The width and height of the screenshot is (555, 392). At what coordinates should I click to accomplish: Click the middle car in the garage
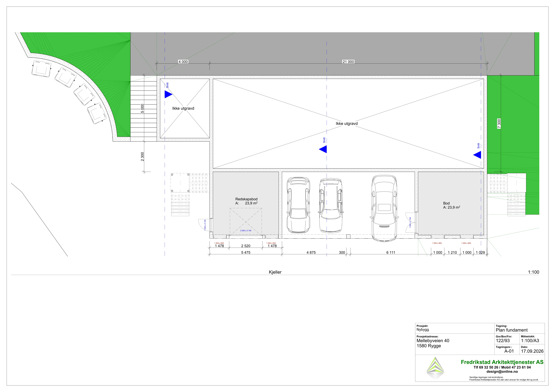point(331,205)
